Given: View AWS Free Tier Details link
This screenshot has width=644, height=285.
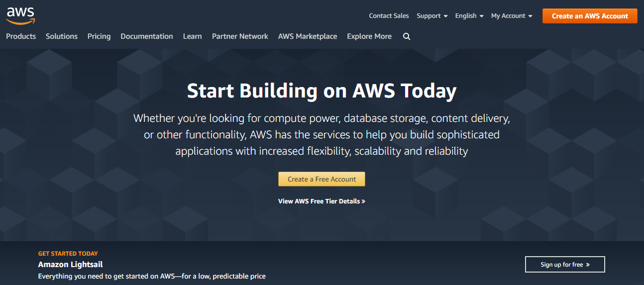Looking at the screenshot, I should [x=322, y=201].
